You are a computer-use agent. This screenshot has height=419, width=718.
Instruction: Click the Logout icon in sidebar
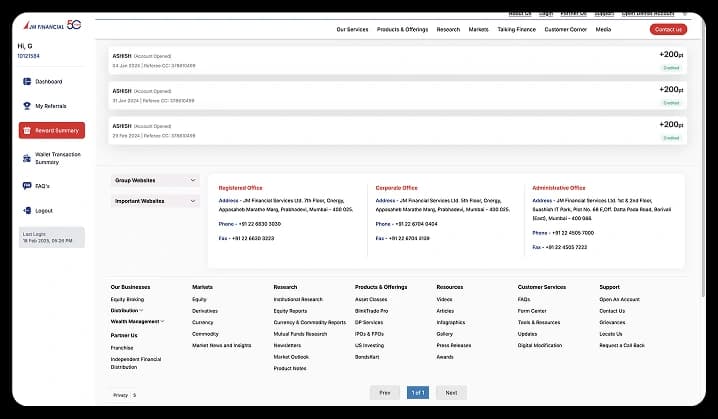pos(27,211)
